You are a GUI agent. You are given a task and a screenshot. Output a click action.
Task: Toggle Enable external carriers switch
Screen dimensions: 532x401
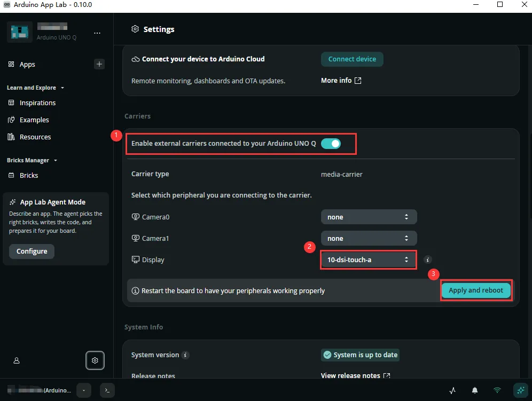point(331,144)
